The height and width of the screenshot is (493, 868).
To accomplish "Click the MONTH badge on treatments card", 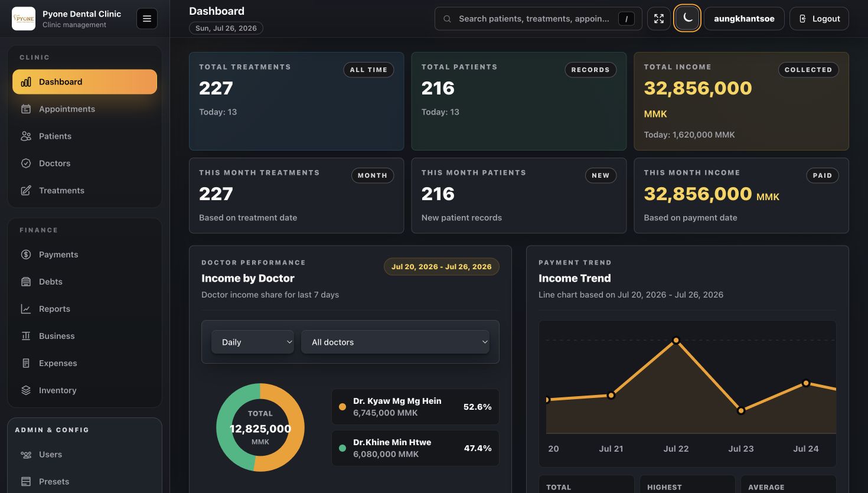I will point(373,175).
